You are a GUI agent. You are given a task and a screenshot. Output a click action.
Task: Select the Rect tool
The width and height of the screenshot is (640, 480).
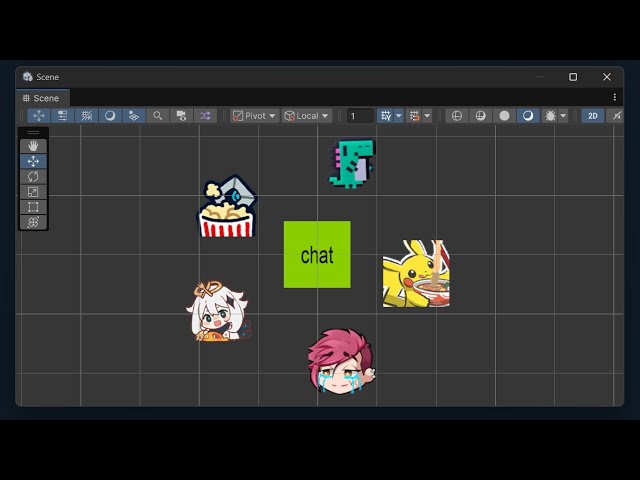coord(33,207)
